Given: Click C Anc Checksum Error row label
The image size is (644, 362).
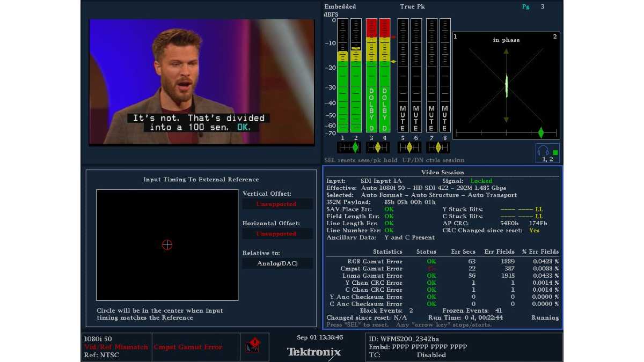Looking at the screenshot, I should 366,304.
